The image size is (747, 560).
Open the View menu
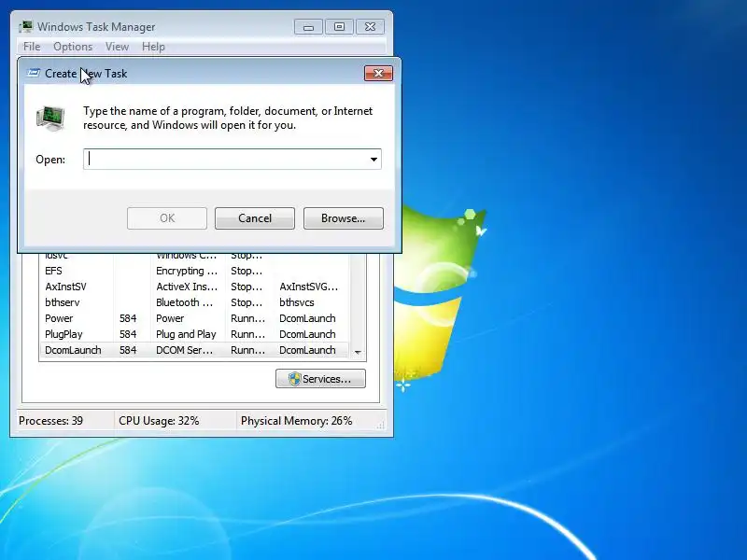pos(118,47)
